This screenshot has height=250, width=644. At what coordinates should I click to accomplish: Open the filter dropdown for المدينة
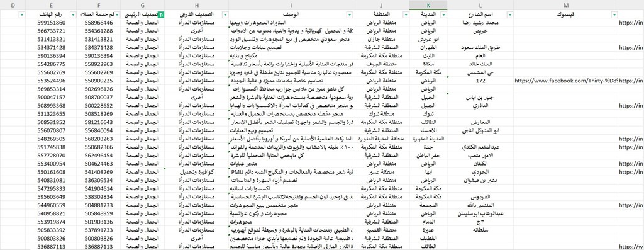[443, 14]
